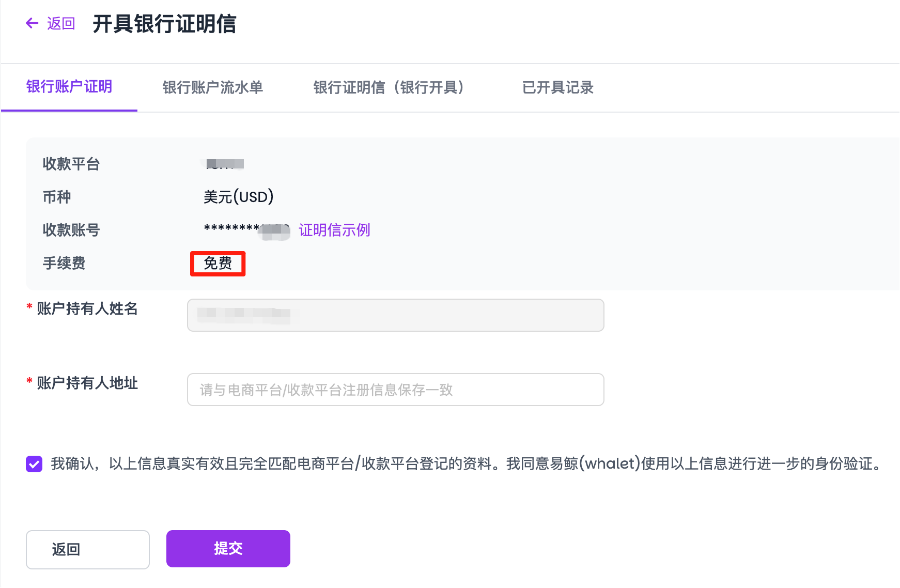The image size is (900, 588).
Task: Click the 收款平台 platform value
Action: (222, 164)
